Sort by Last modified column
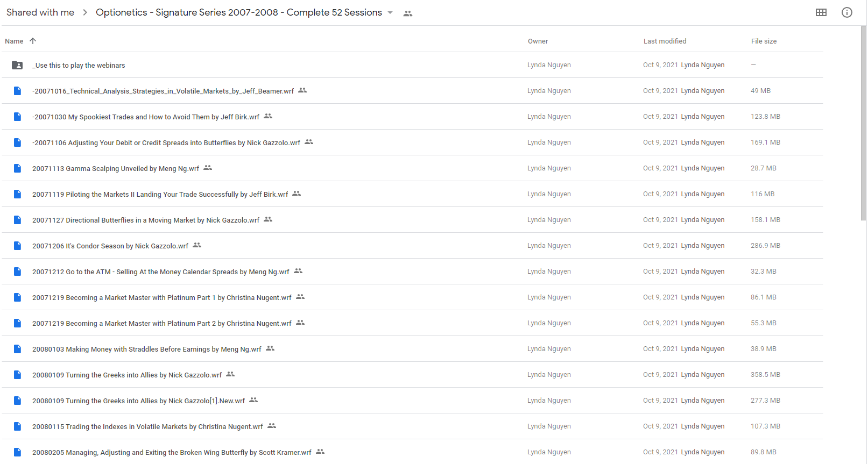The height and width of the screenshot is (464, 868). 665,41
